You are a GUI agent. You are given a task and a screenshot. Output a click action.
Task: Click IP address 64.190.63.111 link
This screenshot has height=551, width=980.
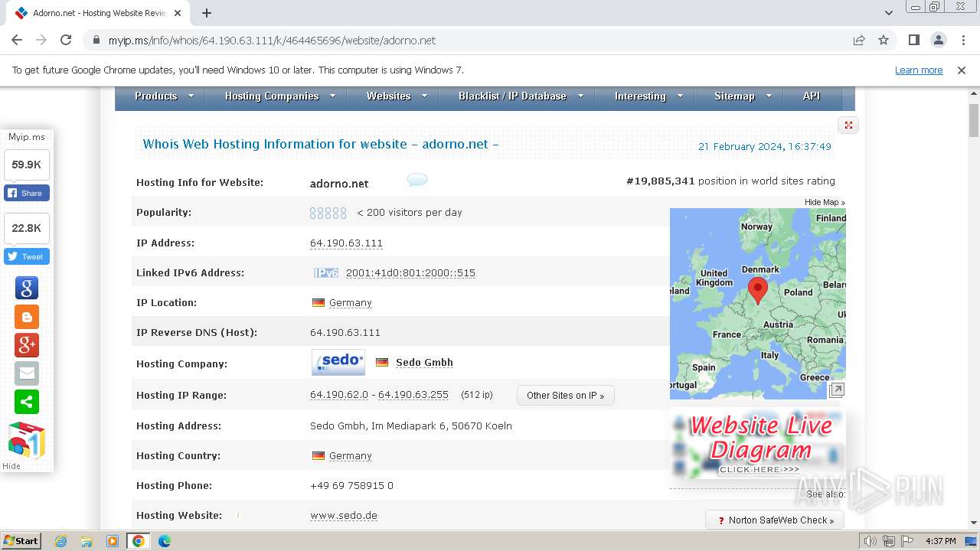click(x=346, y=243)
